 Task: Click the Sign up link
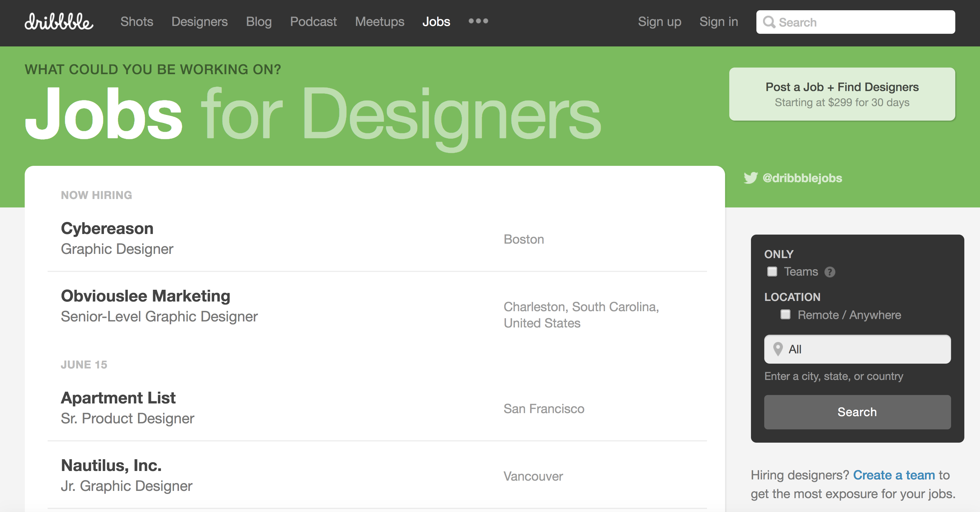(659, 22)
